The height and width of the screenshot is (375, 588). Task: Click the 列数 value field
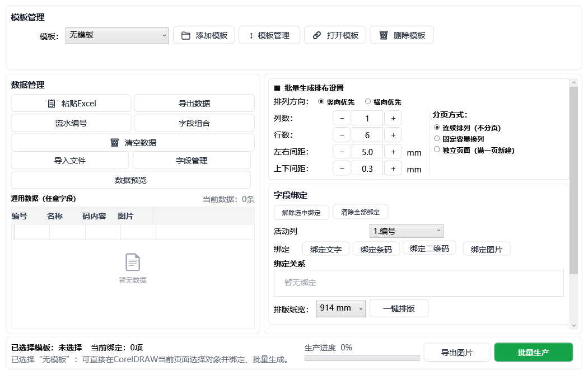pyautogui.click(x=367, y=119)
